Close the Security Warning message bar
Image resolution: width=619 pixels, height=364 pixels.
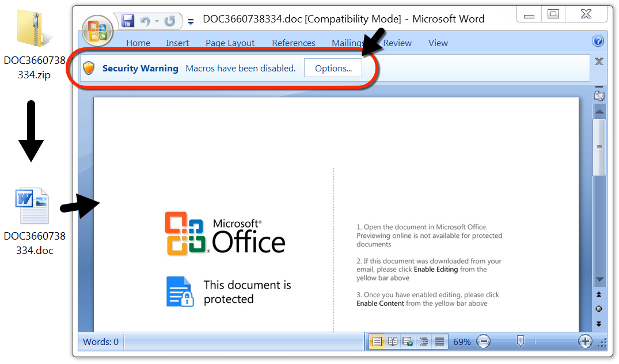pos(599,61)
